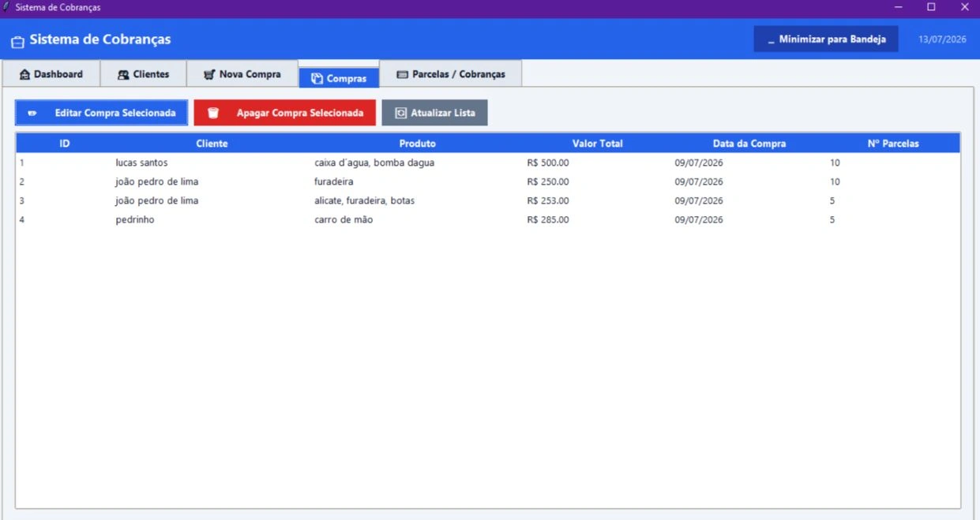Switch to the Clientes tab
This screenshot has width=980, height=520.
[x=144, y=74]
